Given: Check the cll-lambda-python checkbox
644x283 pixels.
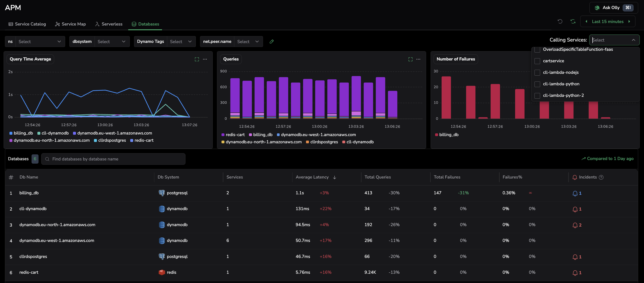Looking at the screenshot, I should coord(537,84).
